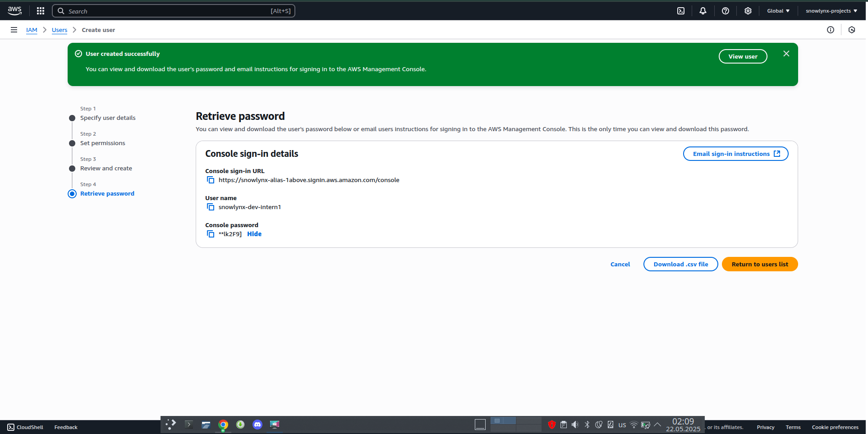
Task: Expand the snowlynx-projects account menu
Action: coord(831,11)
